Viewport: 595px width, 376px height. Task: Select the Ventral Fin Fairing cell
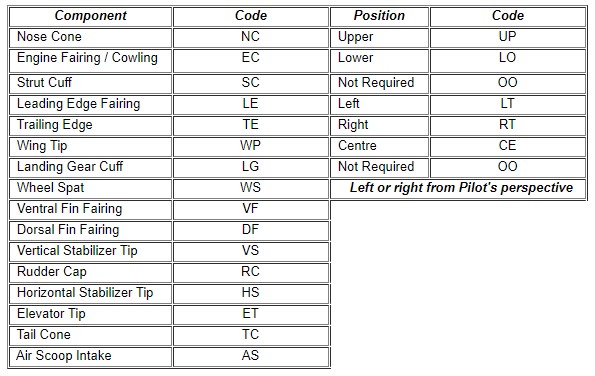click(90, 210)
